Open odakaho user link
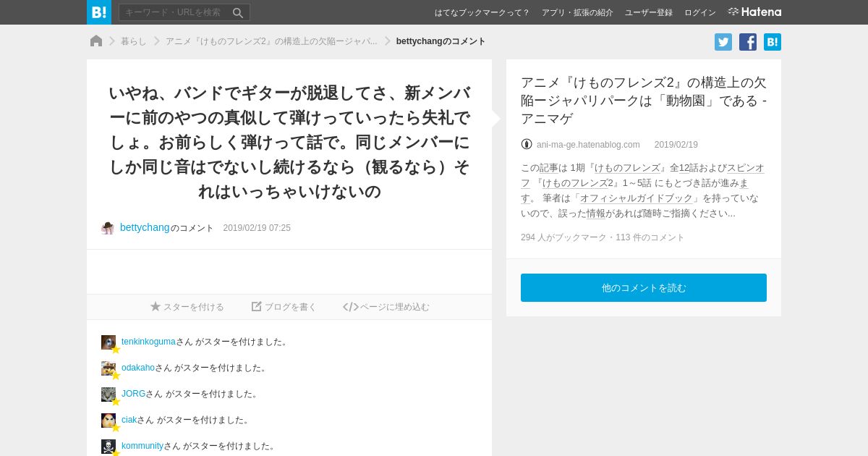The image size is (868, 456). click(138, 368)
